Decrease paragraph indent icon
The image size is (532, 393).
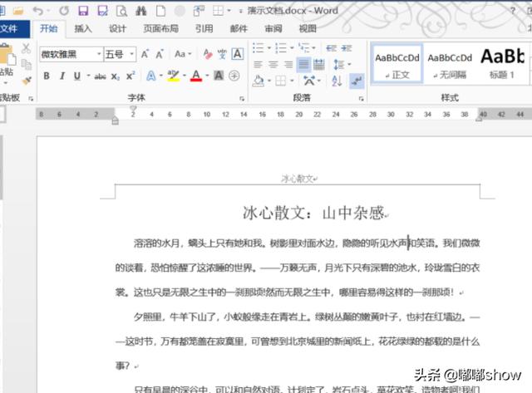(x=331, y=48)
